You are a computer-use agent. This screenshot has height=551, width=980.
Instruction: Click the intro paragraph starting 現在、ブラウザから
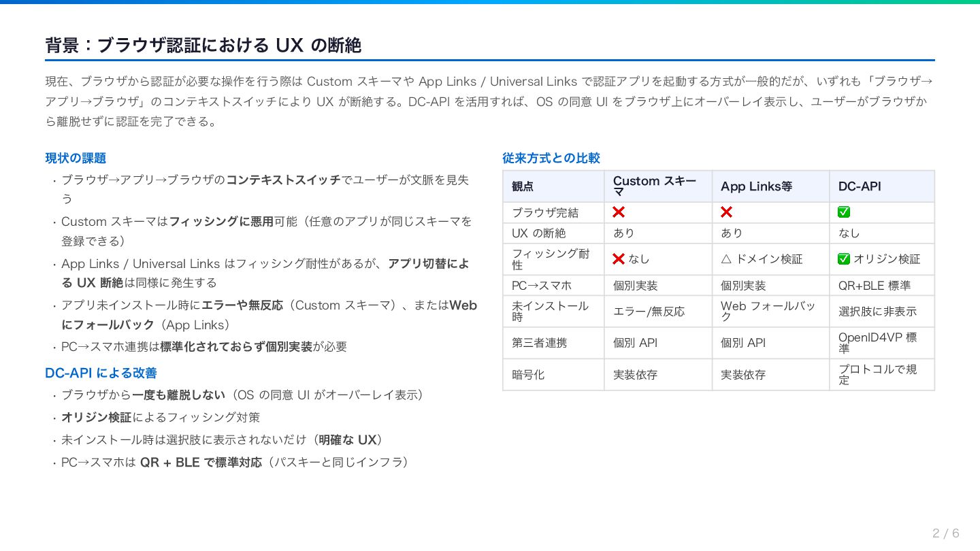pos(489,102)
